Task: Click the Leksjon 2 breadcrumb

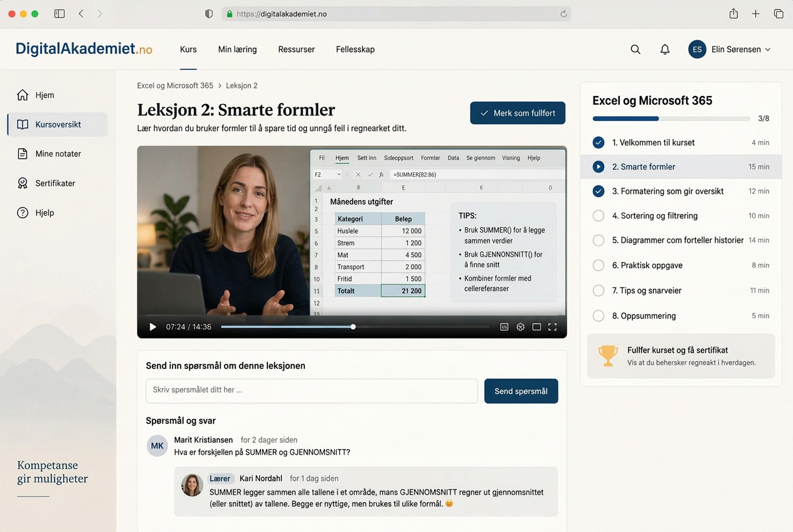Action: (242, 85)
